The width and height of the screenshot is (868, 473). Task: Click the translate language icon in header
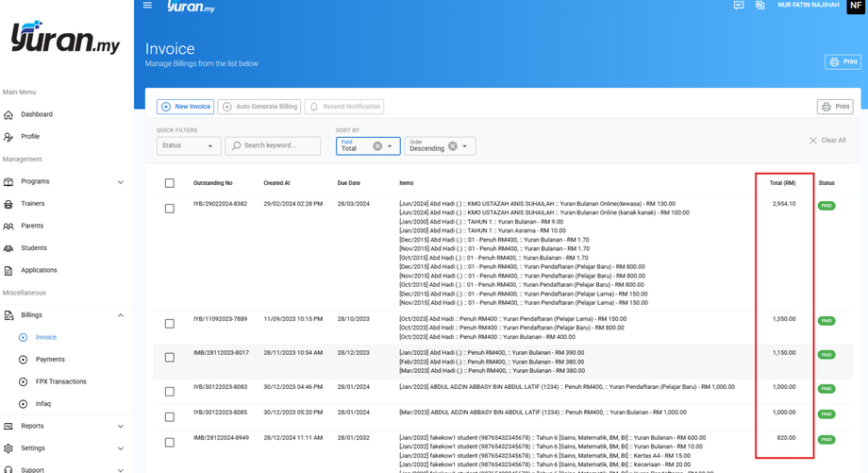tap(759, 6)
